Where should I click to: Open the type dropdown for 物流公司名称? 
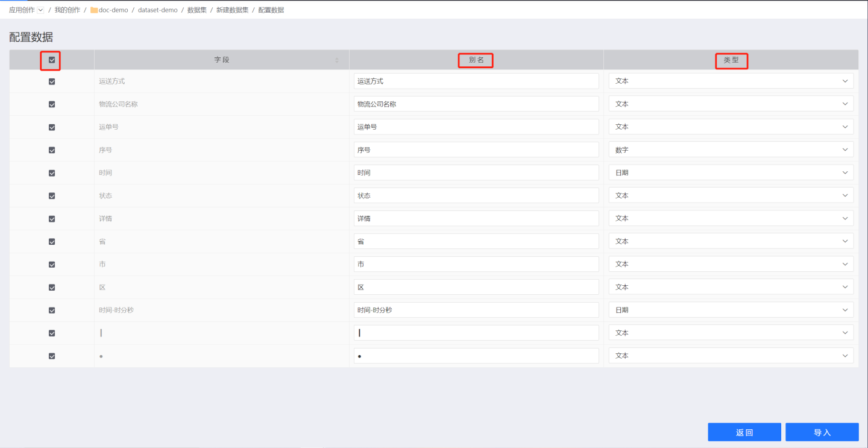[731, 104]
